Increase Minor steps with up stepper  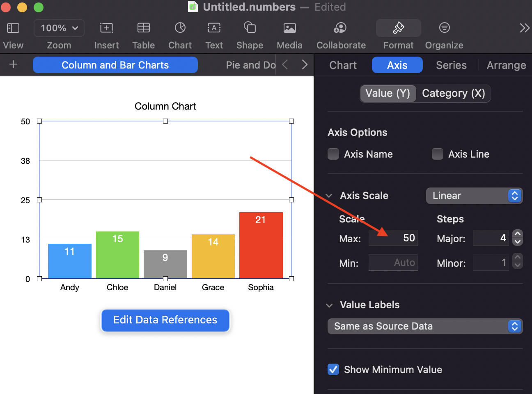pos(518,258)
